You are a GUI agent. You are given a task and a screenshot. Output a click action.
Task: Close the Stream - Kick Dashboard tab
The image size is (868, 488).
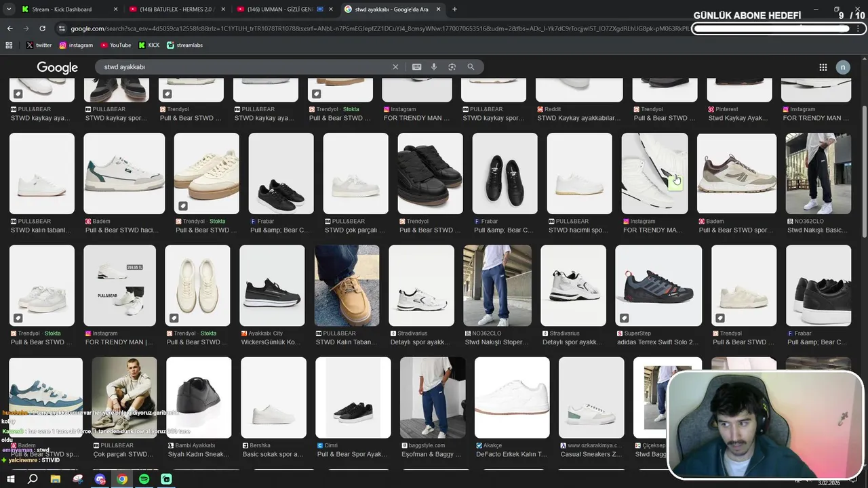115,9
